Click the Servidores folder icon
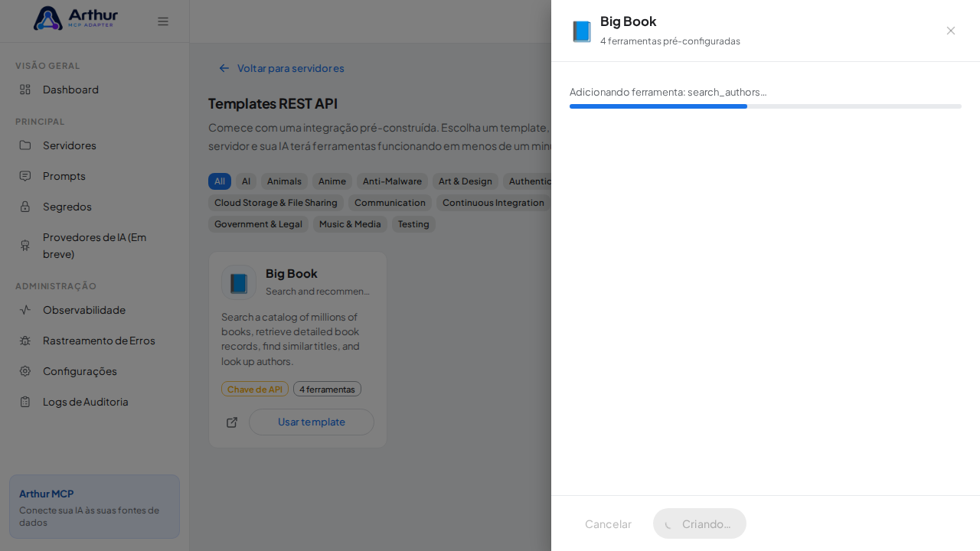980x551 pixels. (25, 145)
